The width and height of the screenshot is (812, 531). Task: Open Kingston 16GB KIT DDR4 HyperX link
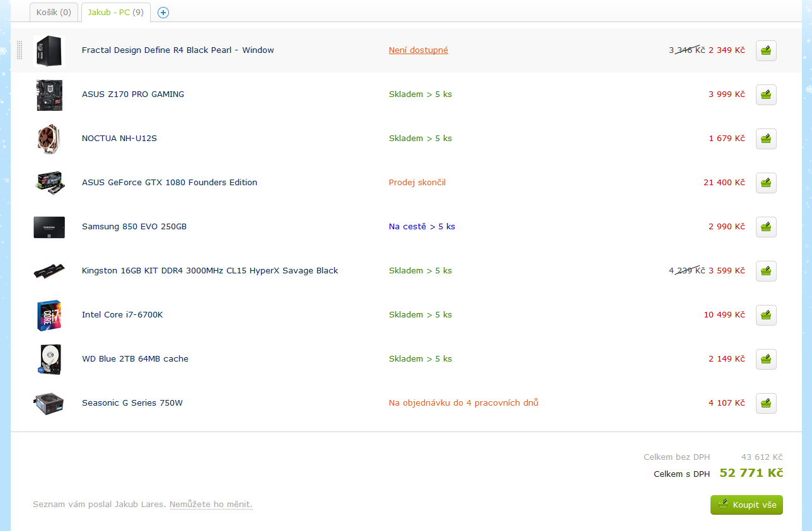pyautogui.click(x=210, y=271)
